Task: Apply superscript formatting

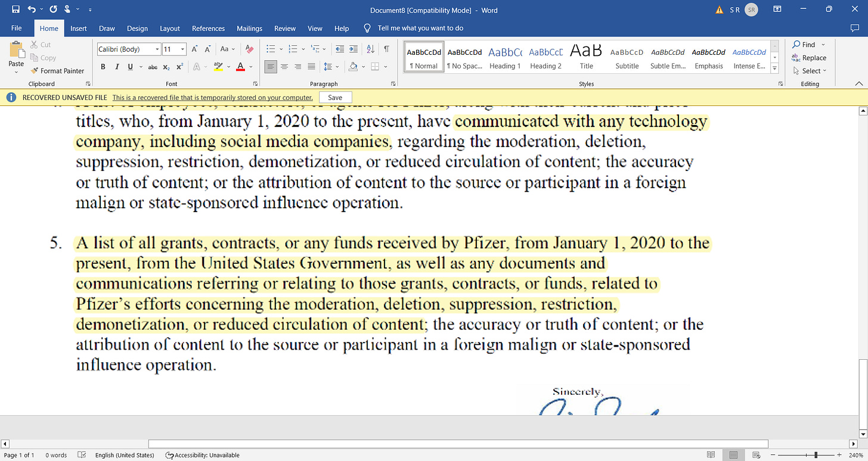Action: tap(179, 67)
